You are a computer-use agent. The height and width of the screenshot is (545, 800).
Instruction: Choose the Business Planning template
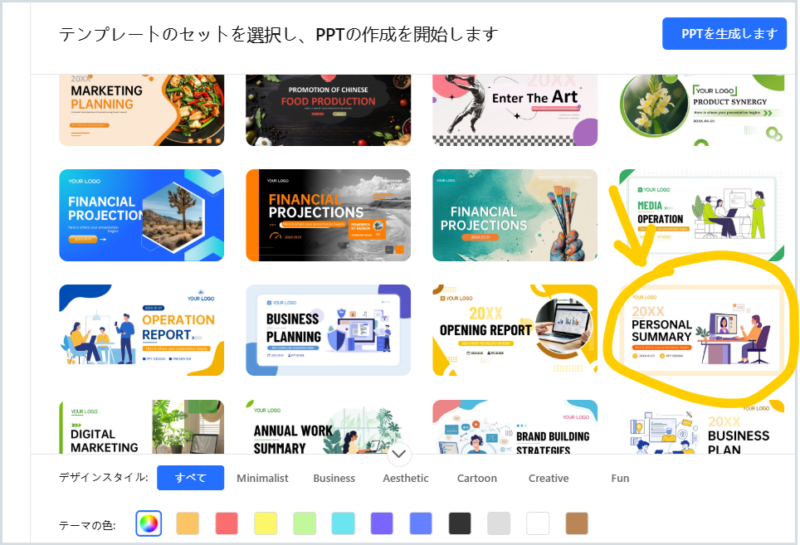[x=328, y=330]
